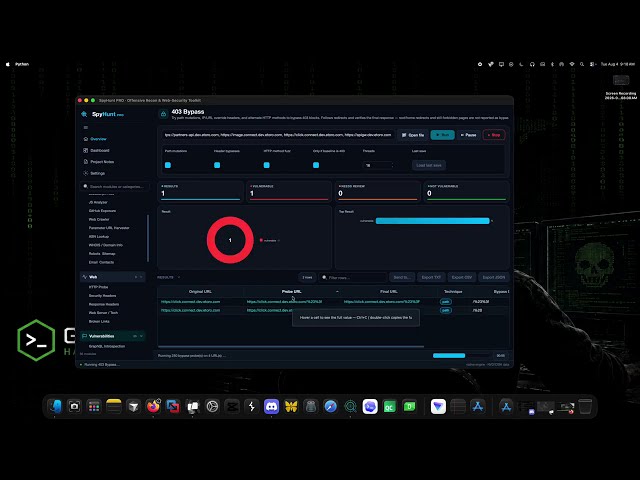Click the grid icon beside Dashboard

point(86,150)
